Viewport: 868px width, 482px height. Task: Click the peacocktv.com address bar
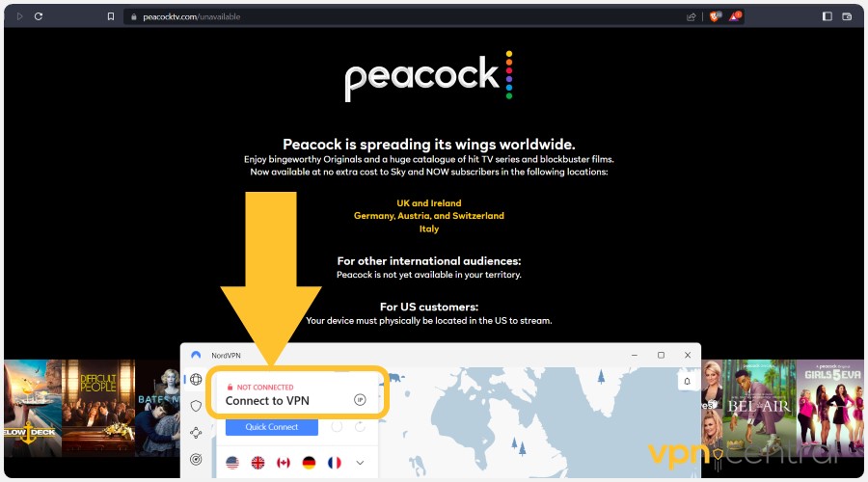coord(404,16)
